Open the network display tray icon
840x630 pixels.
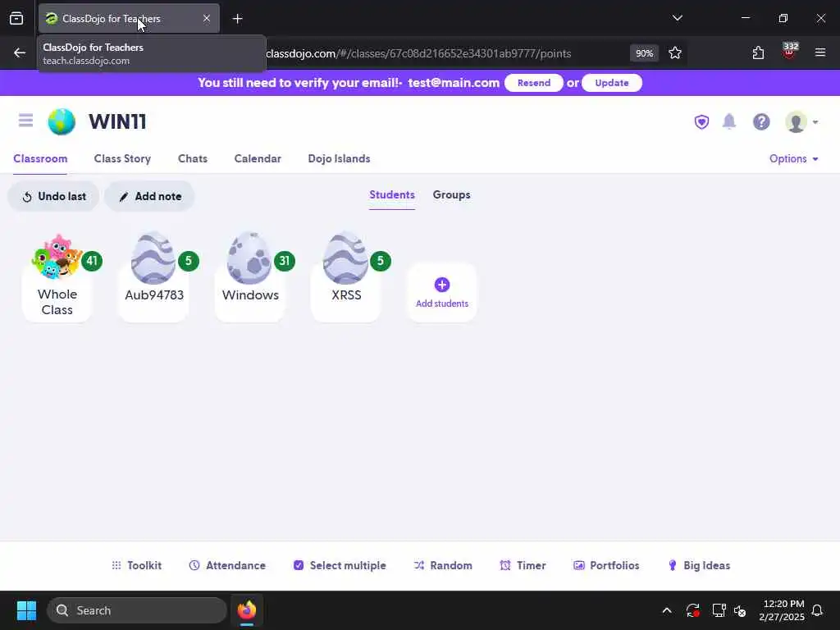pyautogui.click(x=719, y=610)
